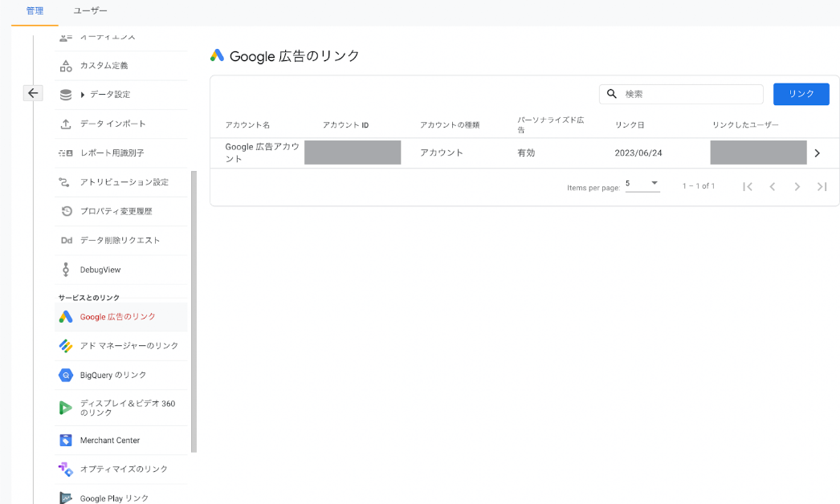840x504 pixels.
Task: Switch to the ユーザー tab
Action: point(90,10)
